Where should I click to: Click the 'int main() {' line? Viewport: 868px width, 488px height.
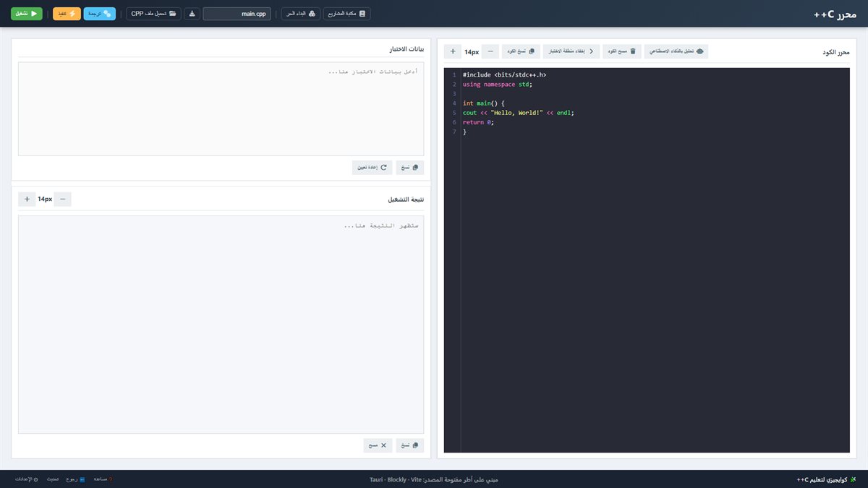point(484,103)
